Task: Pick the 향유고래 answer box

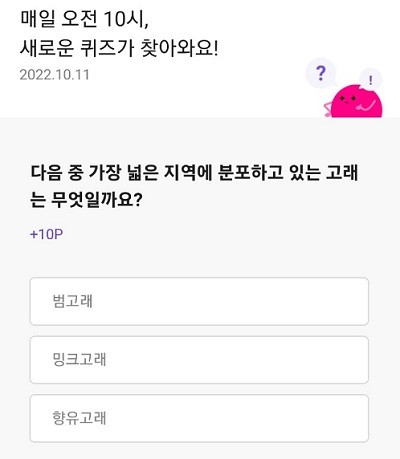Action: [199, 419]
